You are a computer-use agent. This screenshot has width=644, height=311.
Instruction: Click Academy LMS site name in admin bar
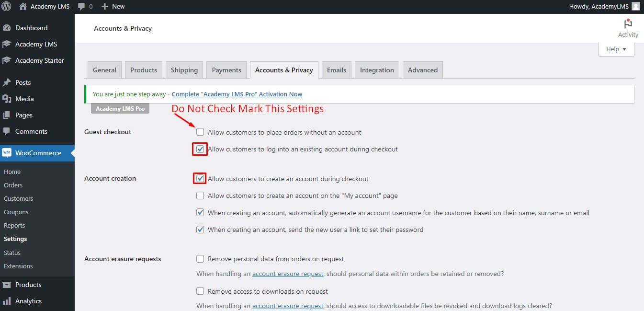[x=50, y=7]
